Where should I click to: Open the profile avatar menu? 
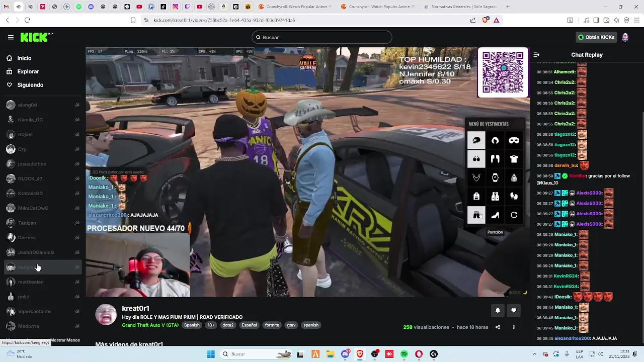(x=625, y=37)
